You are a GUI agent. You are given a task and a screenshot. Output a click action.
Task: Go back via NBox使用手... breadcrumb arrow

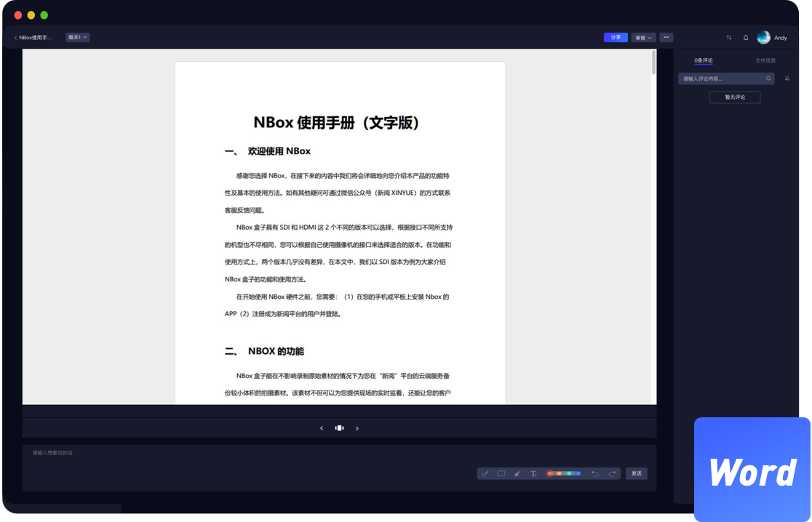tap(15, 37)
